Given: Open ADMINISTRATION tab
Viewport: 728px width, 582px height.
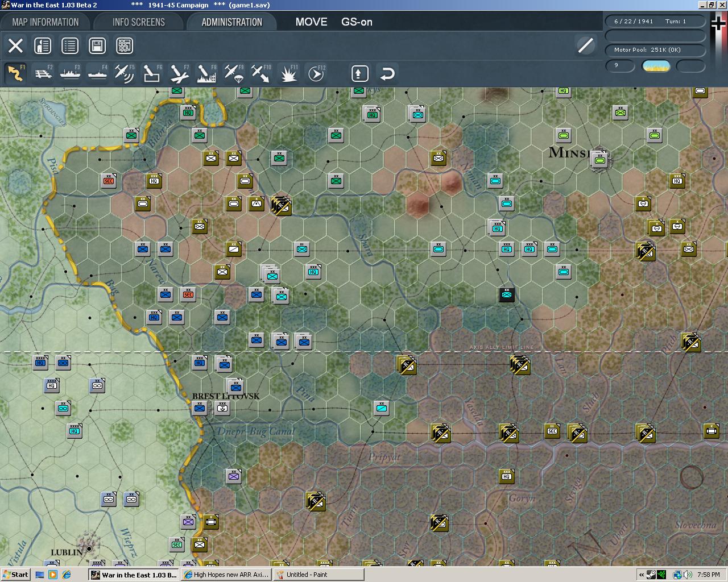Looking at the screenshot, I should (231, 22).
